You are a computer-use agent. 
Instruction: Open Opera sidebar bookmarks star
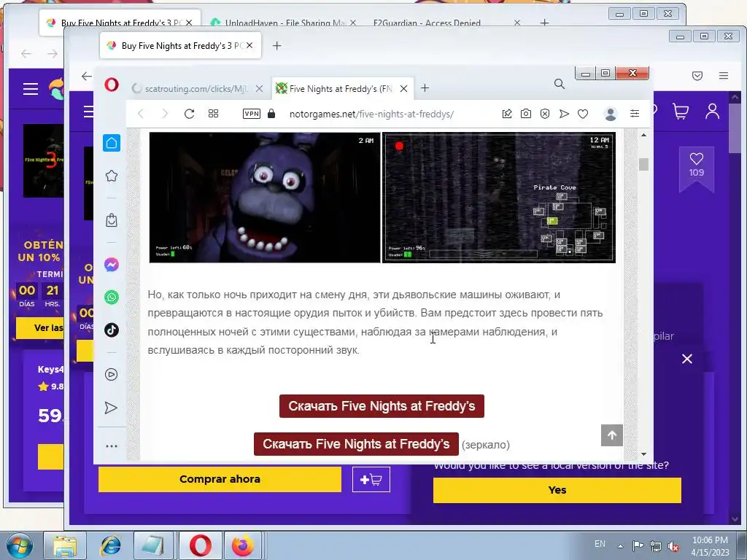tap(112, 176)
